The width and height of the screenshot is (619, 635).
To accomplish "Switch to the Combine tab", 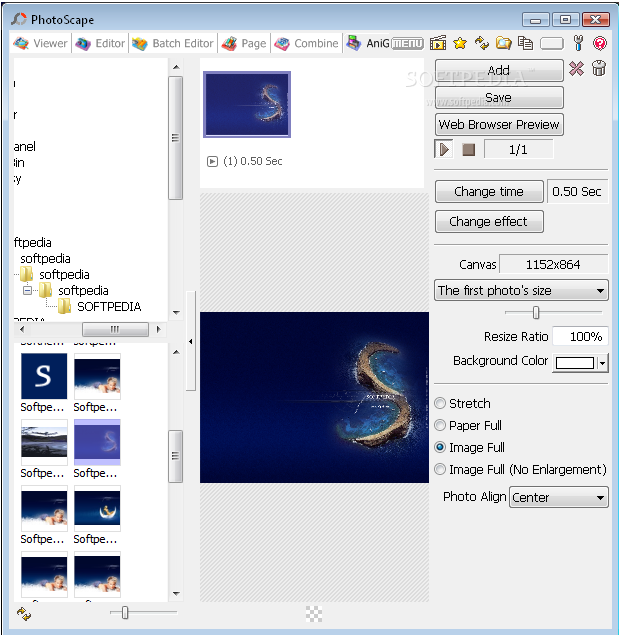I will (307, 43).
